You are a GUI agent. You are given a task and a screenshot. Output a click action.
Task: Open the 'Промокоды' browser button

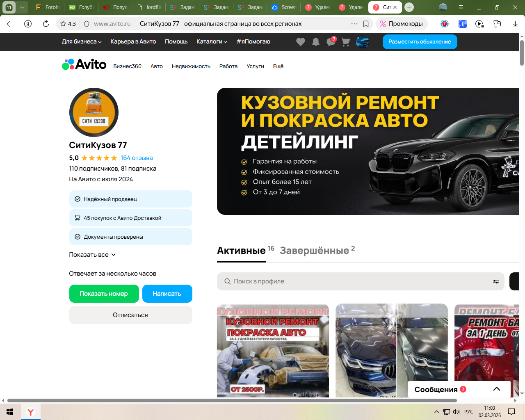coord(402,24)
